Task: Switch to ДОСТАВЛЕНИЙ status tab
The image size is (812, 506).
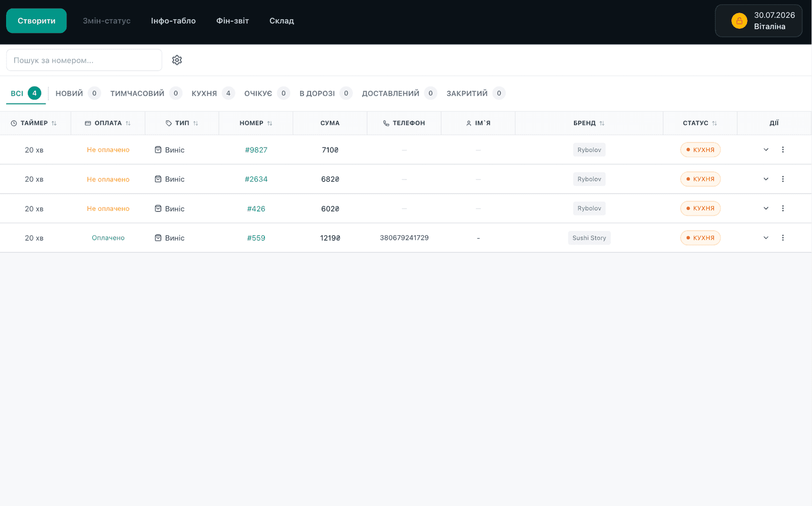Action: (399, 93)
